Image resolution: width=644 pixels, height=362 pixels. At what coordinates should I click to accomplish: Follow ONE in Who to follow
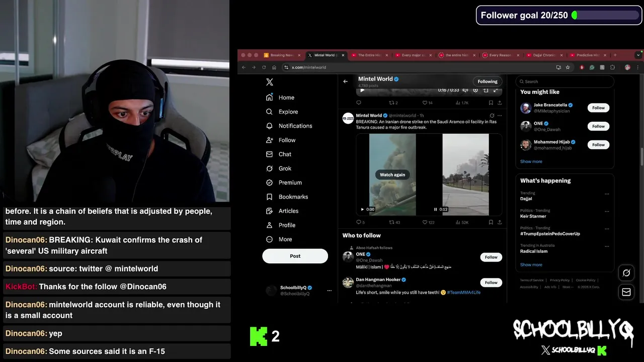click(491, 257)
